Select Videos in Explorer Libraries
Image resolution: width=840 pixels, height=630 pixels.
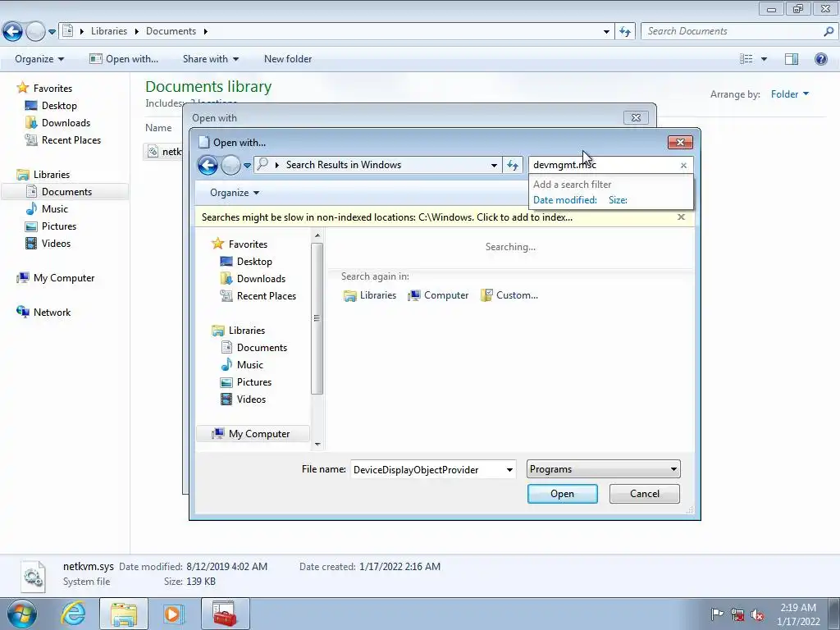48,243
